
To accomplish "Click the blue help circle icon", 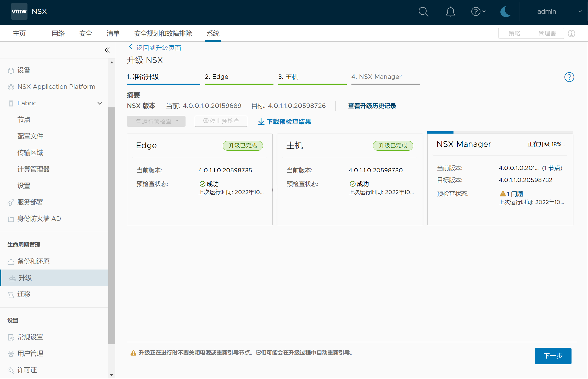I will (569, 77).
